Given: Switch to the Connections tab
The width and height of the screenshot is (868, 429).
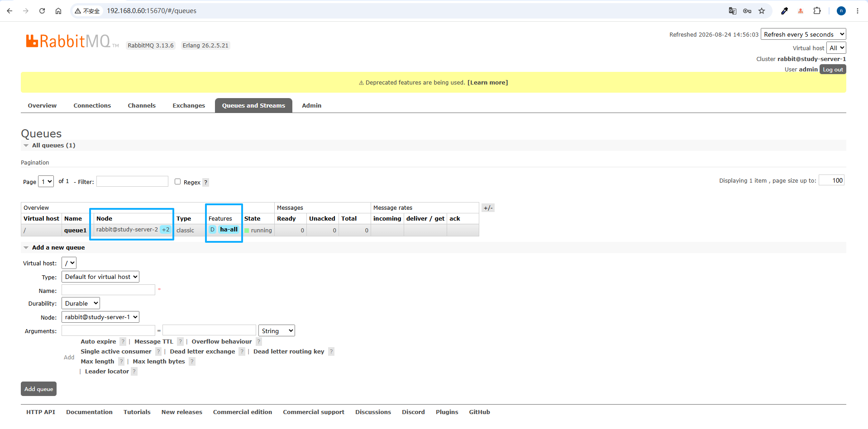Looking at the screenshot, I should click(x=92, y=106).
